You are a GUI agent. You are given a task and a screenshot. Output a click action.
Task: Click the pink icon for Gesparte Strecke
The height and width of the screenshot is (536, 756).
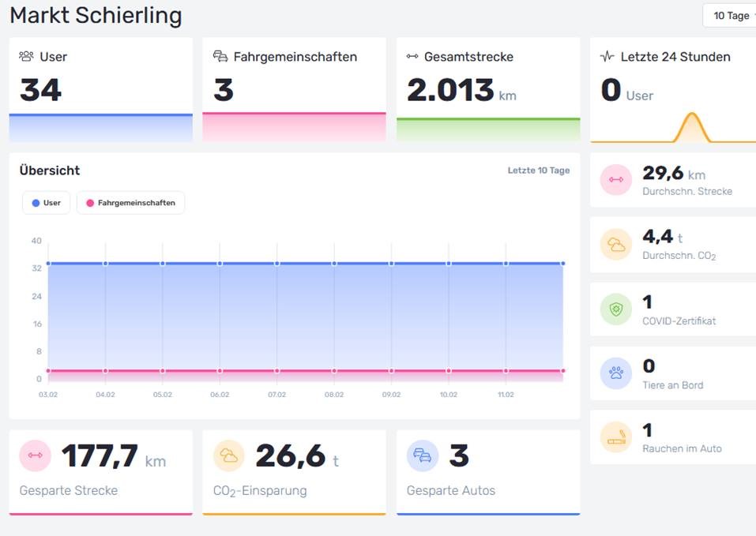click(x=35, y=455)
